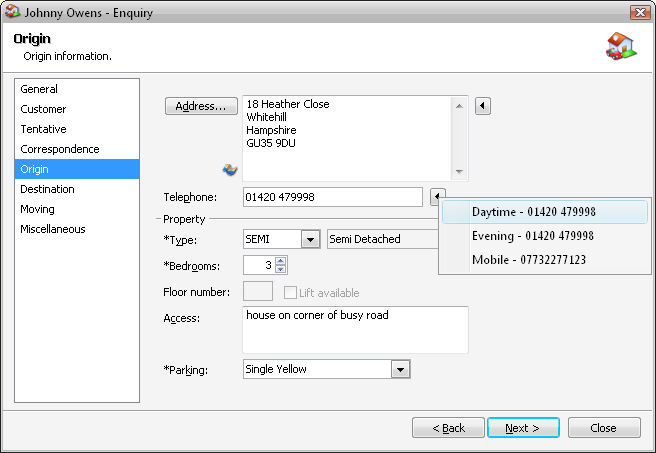Select Correspondence in the left list
This screenshot has width=656, height=453.
[59, 149]
